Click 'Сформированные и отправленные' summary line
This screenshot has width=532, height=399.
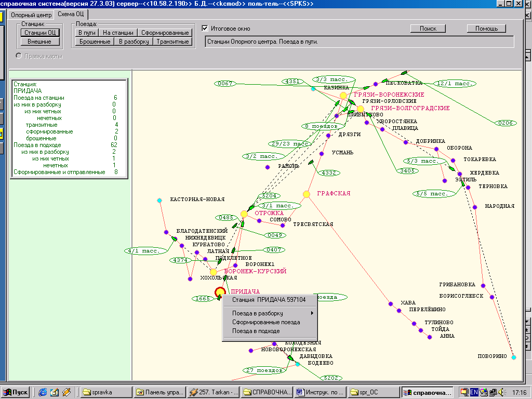click(65, 172)
